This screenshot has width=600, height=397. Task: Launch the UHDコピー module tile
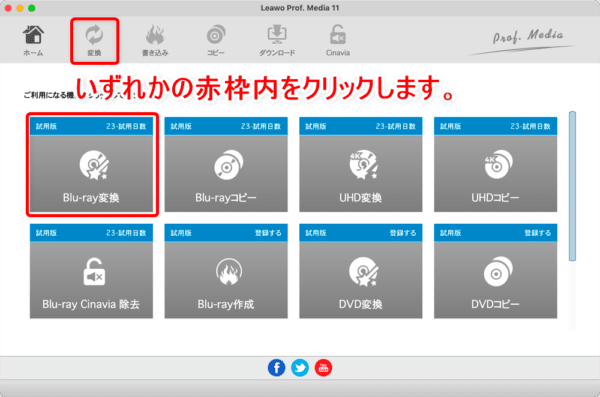tap(496, 164)
